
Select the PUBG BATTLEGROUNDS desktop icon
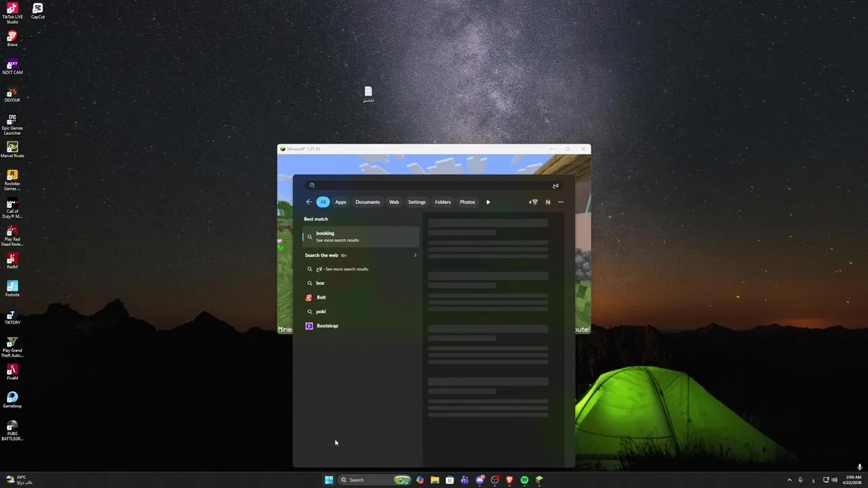pos(12,430)
